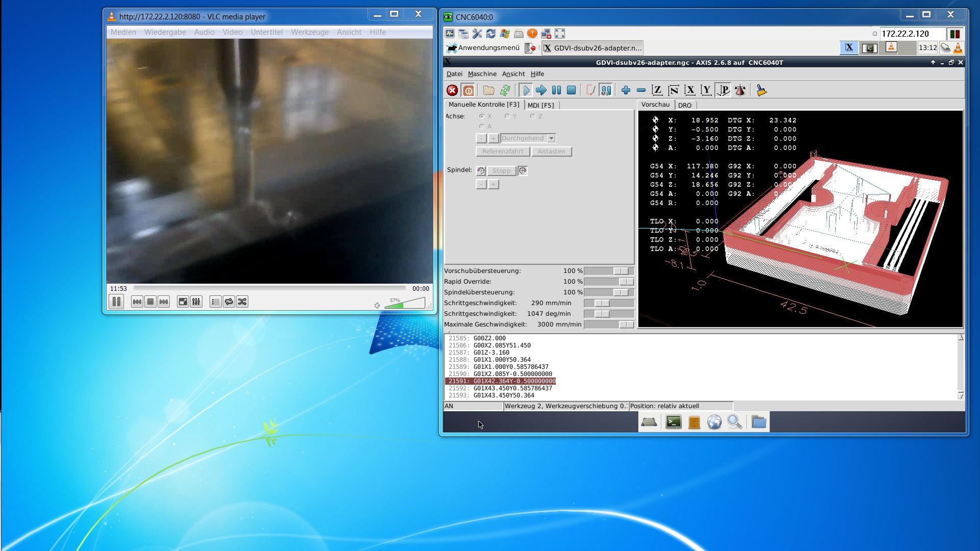Reload the current G-code file
This screenshot has height=551, width=980.
pos(505,90)
